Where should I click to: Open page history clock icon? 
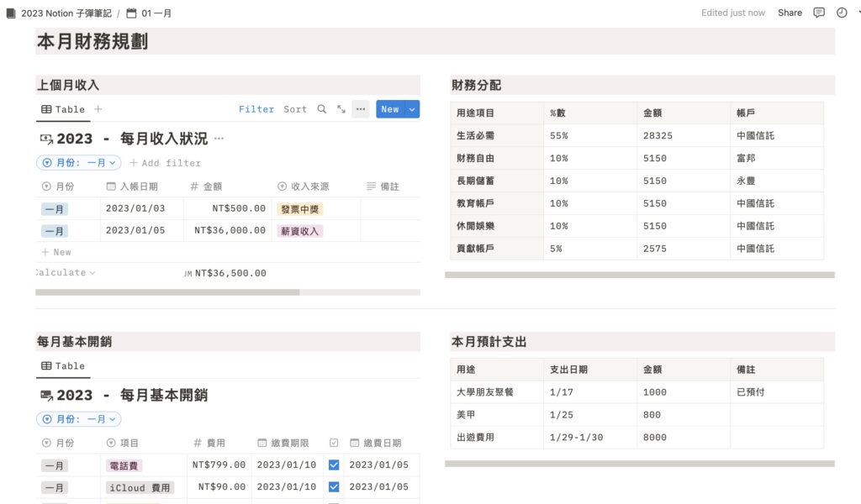(841, 13)
